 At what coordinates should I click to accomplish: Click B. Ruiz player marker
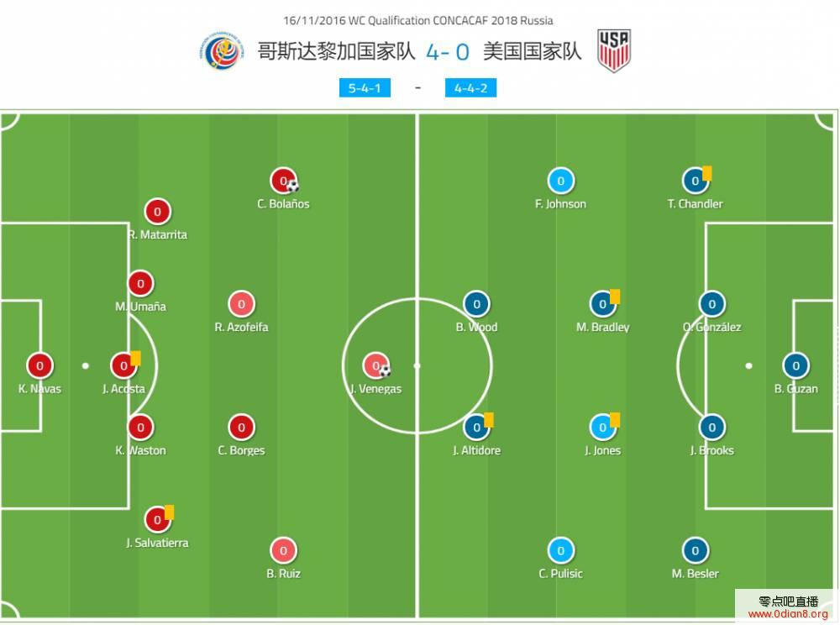tap(283, 550)
